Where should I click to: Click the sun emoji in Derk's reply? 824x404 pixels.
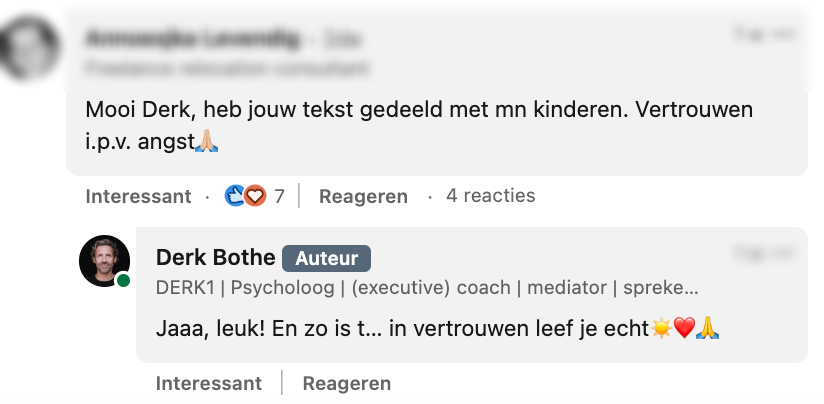pyautogui.click(x=661, y=327)
